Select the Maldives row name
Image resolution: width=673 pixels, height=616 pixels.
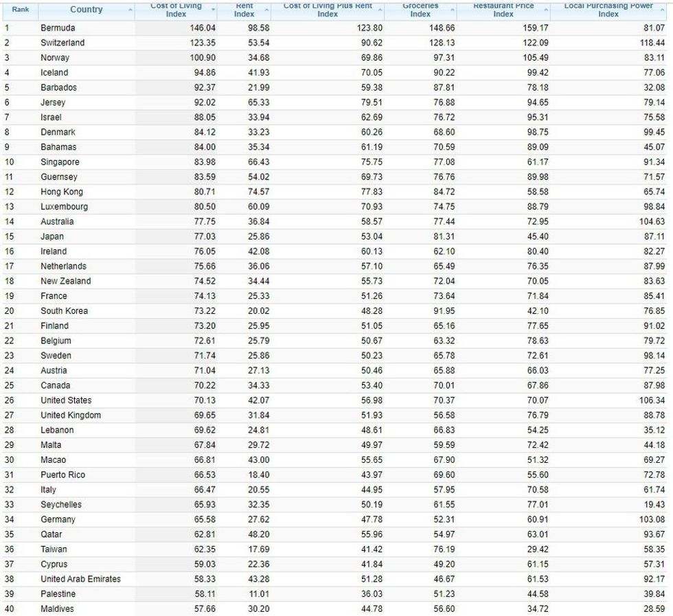coord(57,609)
